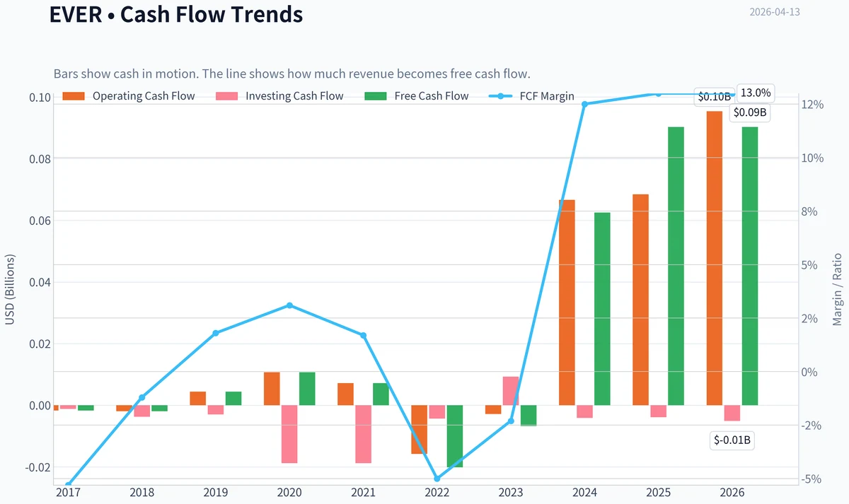The height and width of the screenshot is (504, 849).
Task: Click the FCF Margin line point at 2024
Action: click(585, 104)
